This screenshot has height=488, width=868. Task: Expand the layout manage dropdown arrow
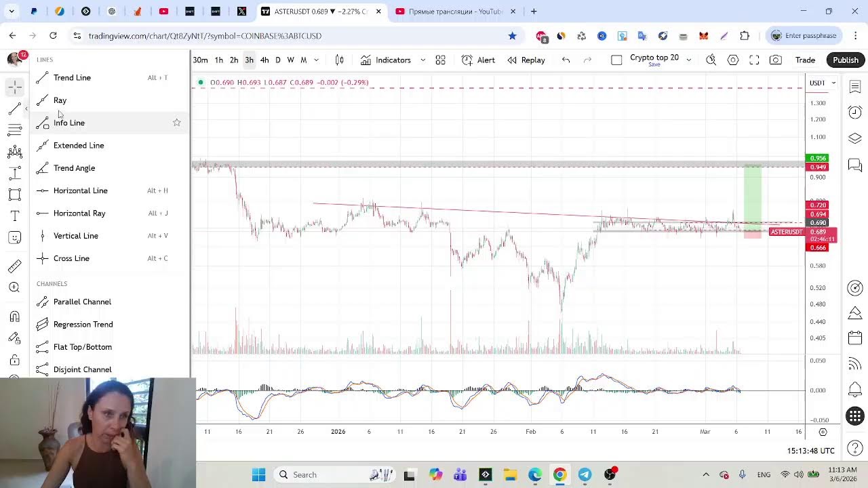[688, 60]
